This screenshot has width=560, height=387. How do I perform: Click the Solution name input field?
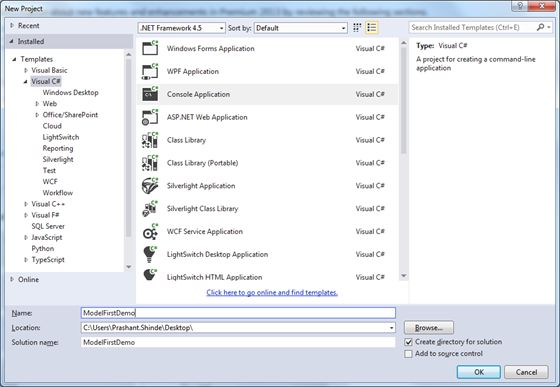coord(238,342)
